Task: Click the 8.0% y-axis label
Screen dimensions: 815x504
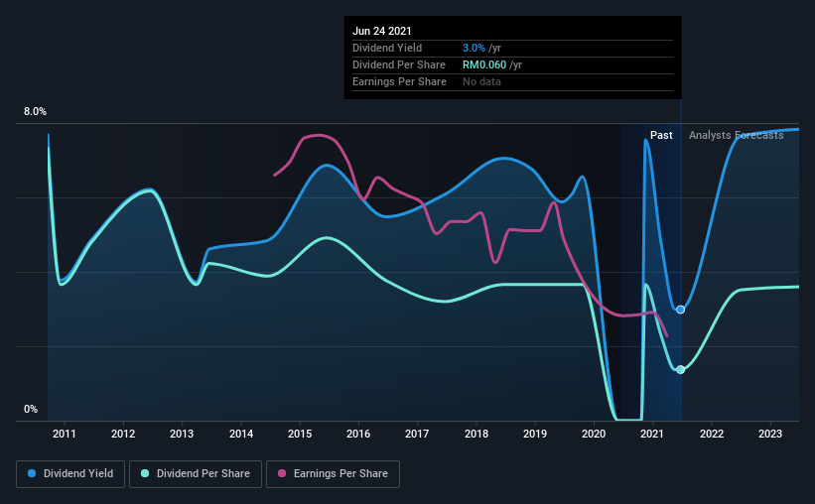Action: click(35, 112)
